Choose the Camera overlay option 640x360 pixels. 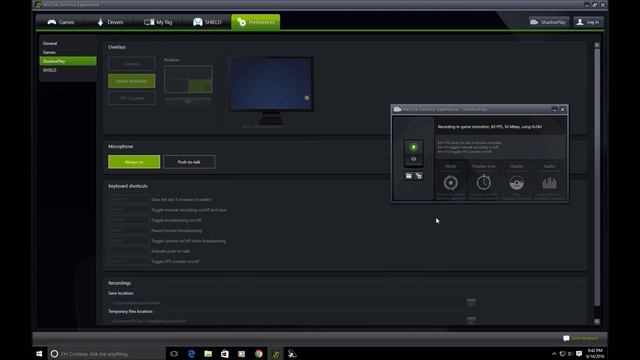pos(132,64)
